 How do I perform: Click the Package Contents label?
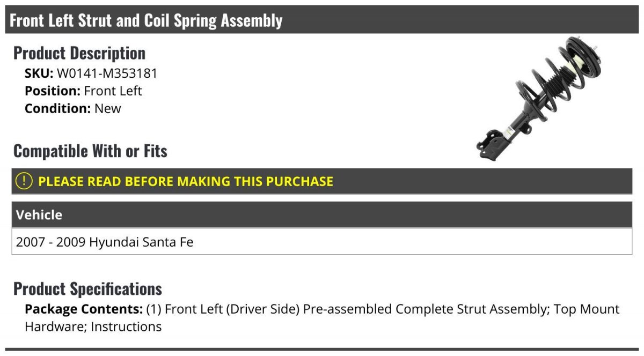pyautogui.click(x=84, y=309)
